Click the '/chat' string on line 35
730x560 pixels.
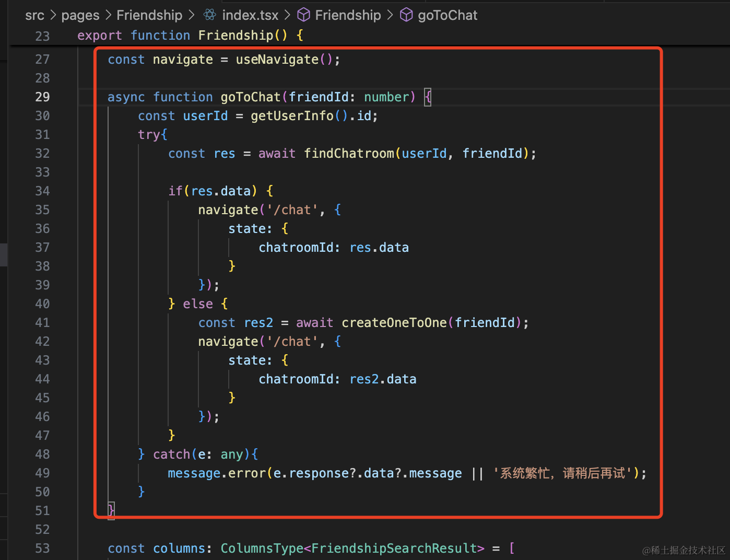point(292,210)
